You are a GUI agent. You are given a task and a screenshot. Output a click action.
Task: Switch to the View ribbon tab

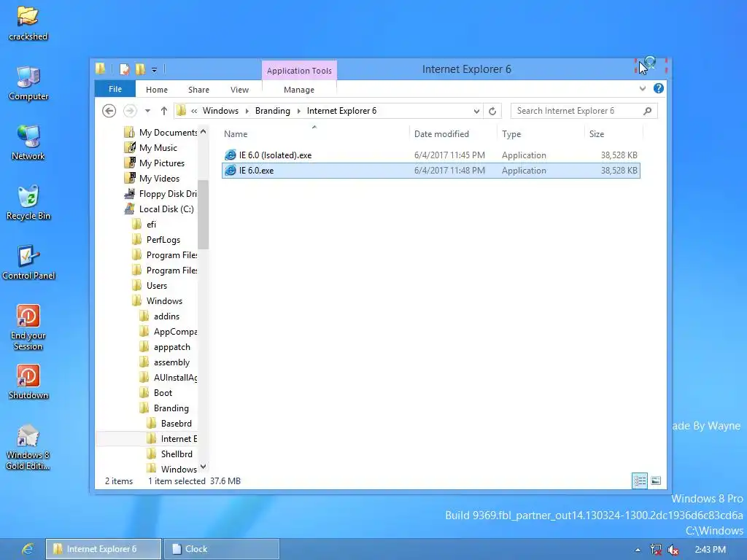239,90
